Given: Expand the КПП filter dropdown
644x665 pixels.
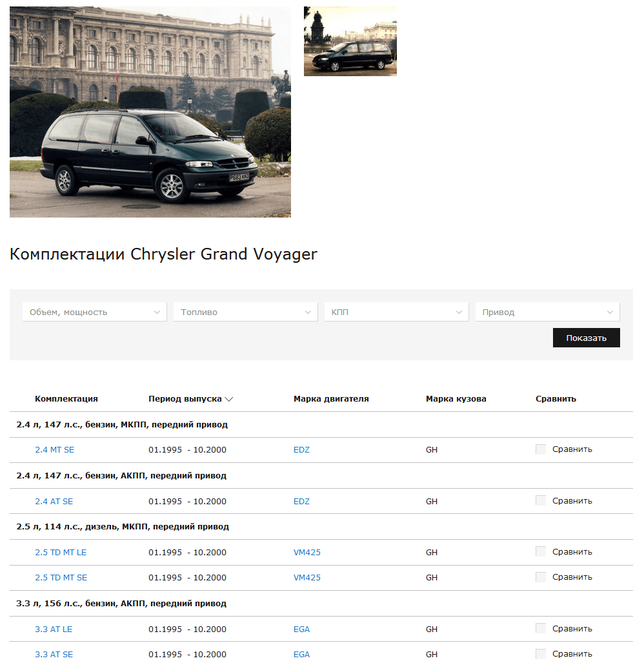Looking at the screenshot, I should 396,312.
